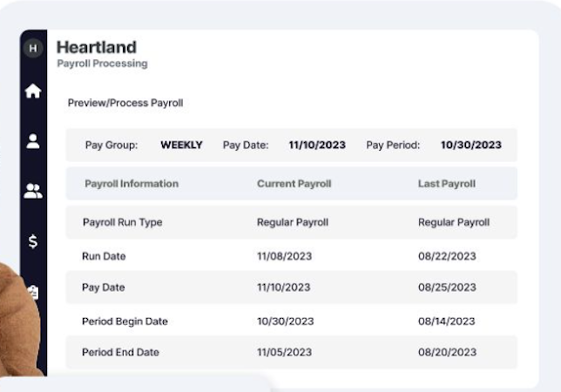Click the round H profile avatar

point(33,49)
